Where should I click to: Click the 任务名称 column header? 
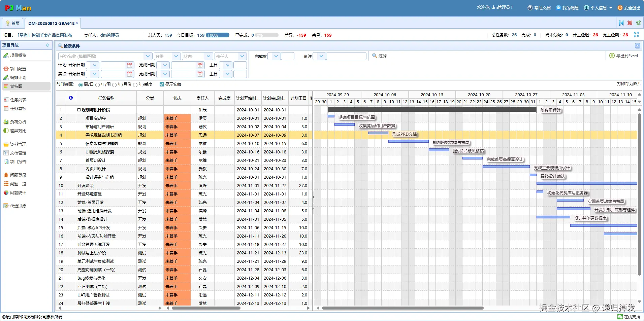click(106, 98)
